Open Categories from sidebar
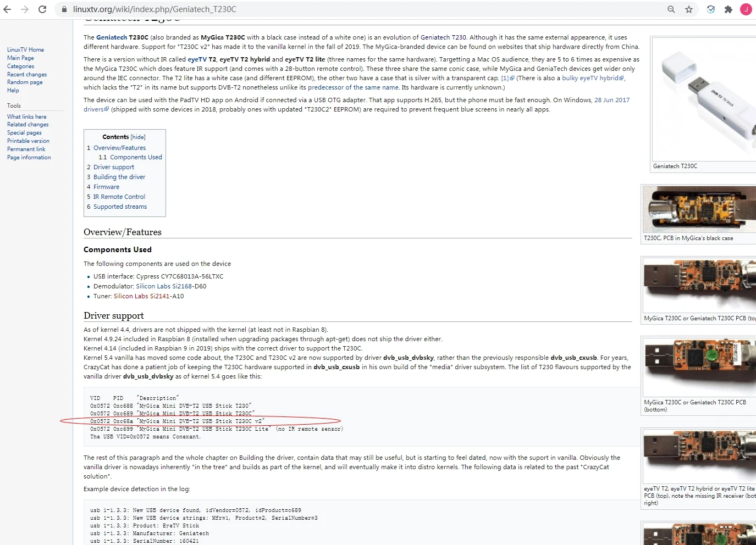The image size is (756, 545). coord(20,66)
